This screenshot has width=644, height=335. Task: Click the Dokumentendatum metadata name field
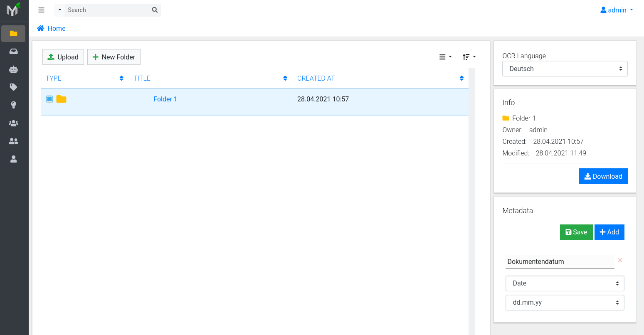point(560,262)
